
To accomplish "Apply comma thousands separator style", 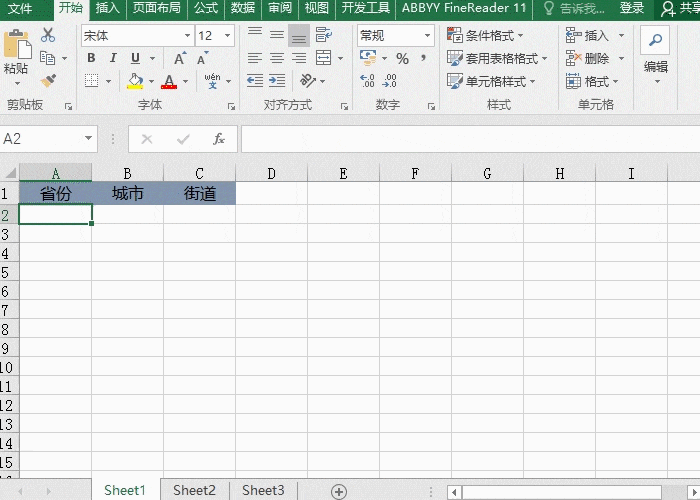I will tap(423, 58).
